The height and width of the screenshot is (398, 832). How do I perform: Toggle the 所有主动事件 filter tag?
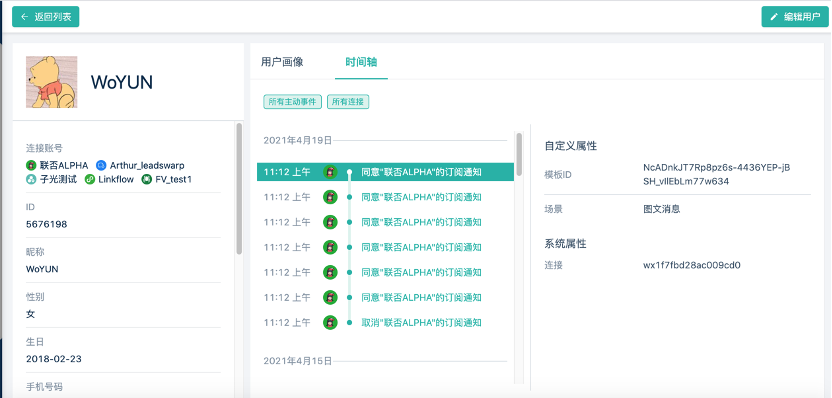coord(292,102)
